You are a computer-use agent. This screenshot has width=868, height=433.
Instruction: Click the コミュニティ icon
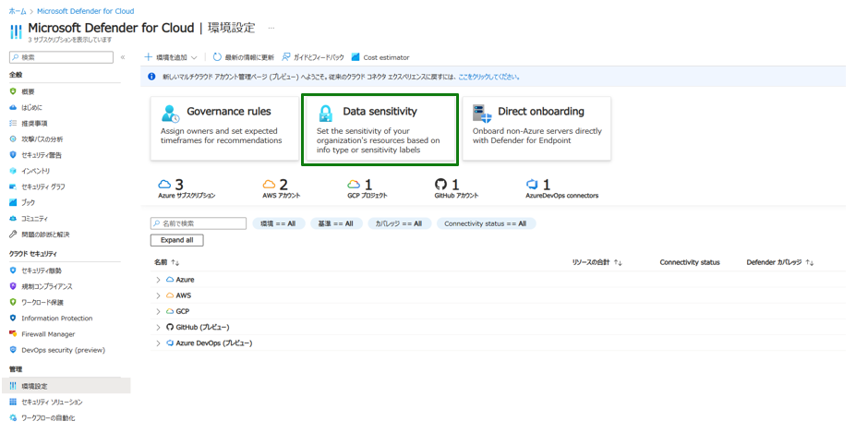click(x=13, y=218)
